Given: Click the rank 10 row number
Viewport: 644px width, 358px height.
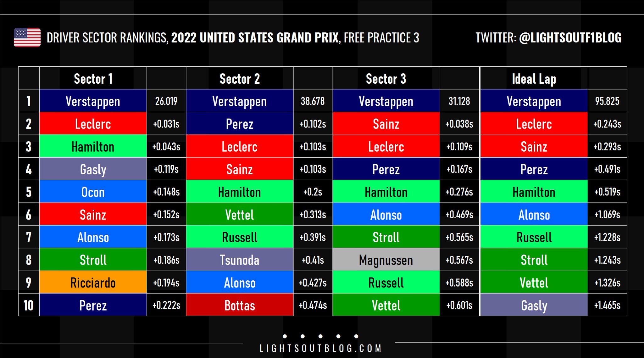Looking at the screenshot, I should tap(29, 305).
